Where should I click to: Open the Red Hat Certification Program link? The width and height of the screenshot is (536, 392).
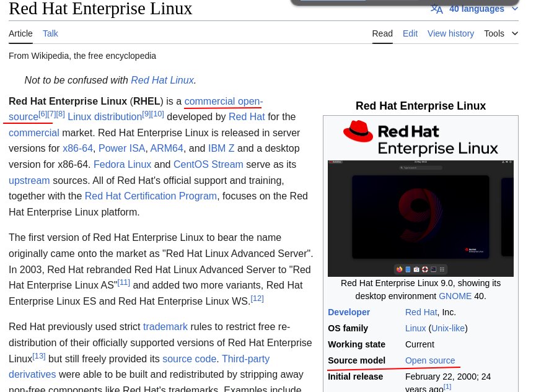pos(151,196)
